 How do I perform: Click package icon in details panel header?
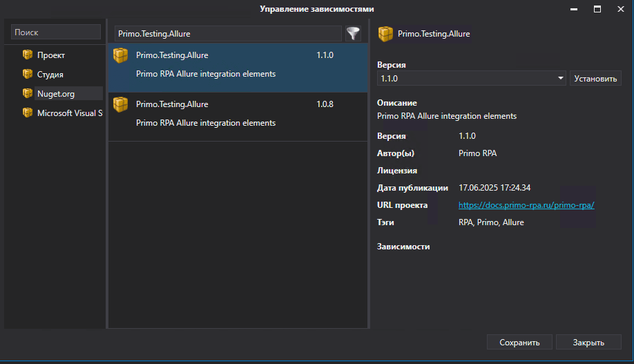pyautogui.click(x=385, y=34)
